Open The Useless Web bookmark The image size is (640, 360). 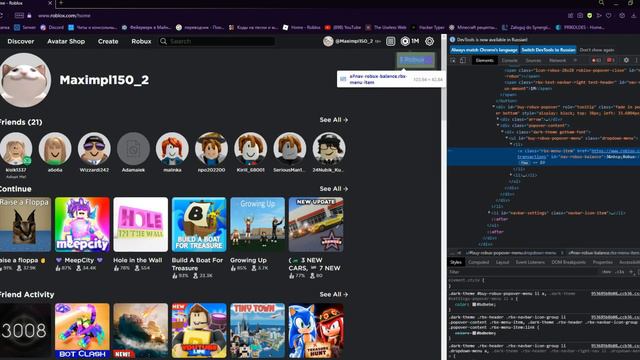coord(386,27)
